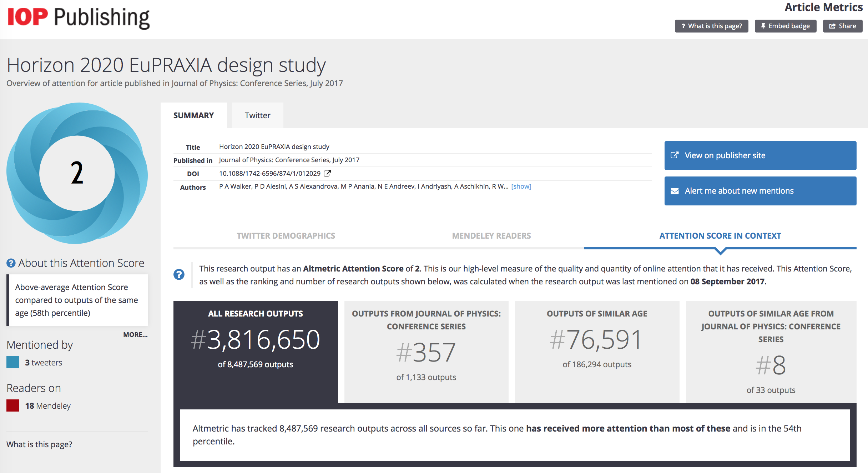Viewport: 868px width, 473px height.
Task: Click the 'of 1,133 outputs' text
Action: 426,377
